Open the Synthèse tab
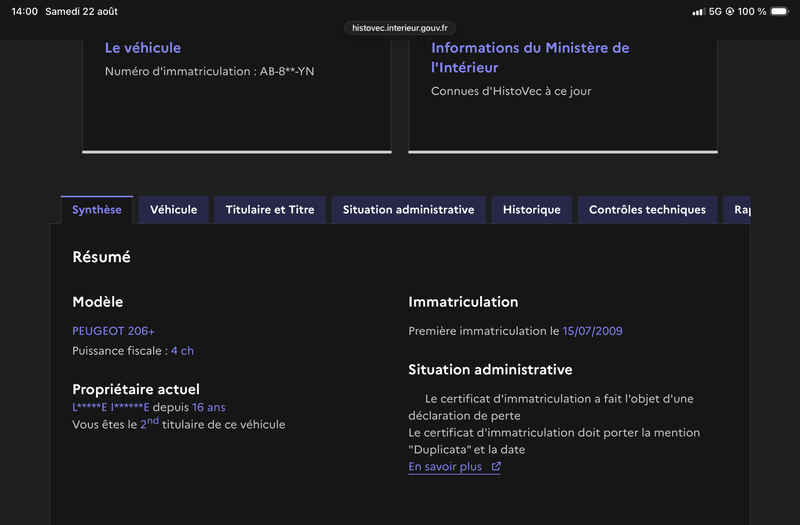This screenshot has width=800, height=525. [x=97, y=210]
